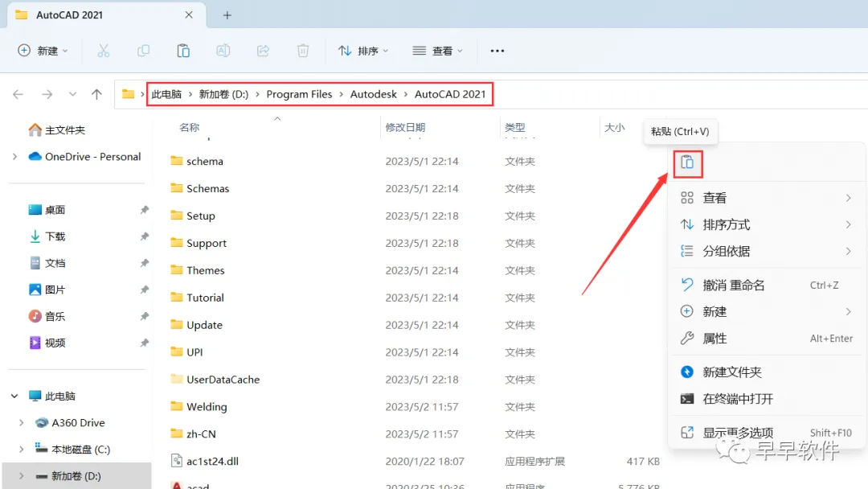The height and width of the screenshot is (489, 868).
Task: Go forward with the right arrow
Action: [x=47, y=94]
